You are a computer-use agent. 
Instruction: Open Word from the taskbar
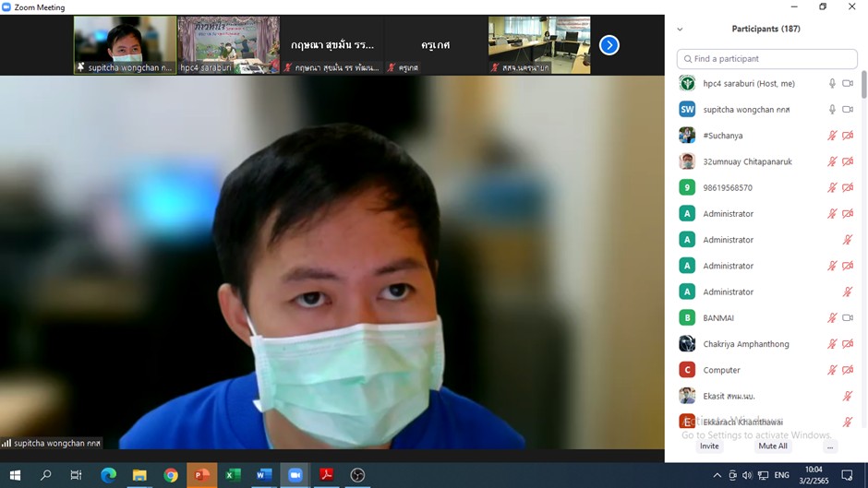(x=264, y=475)
